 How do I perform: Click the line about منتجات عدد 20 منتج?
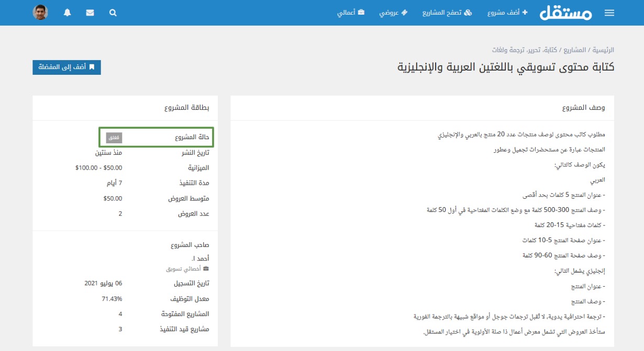click(521, 135)
